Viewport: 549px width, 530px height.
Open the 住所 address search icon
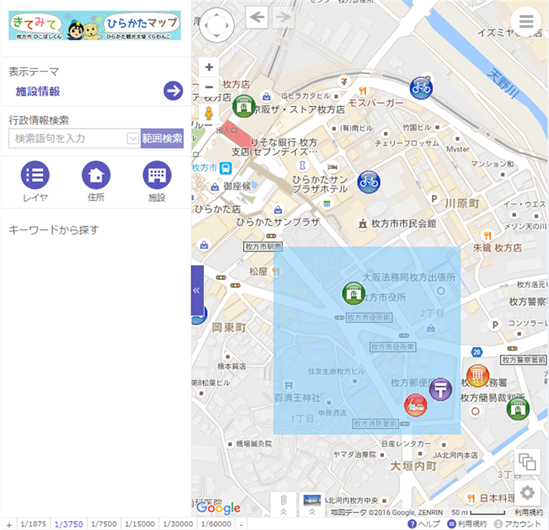pyautogui.click(x=96, y=175)
